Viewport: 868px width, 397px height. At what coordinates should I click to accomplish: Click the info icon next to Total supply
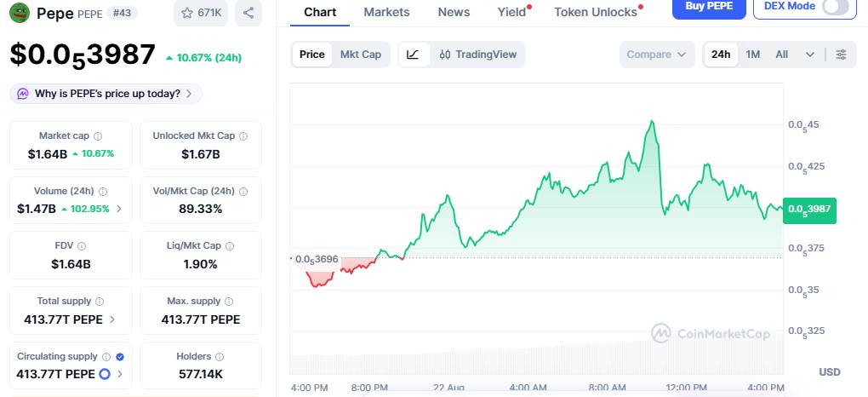click(100, 301)
